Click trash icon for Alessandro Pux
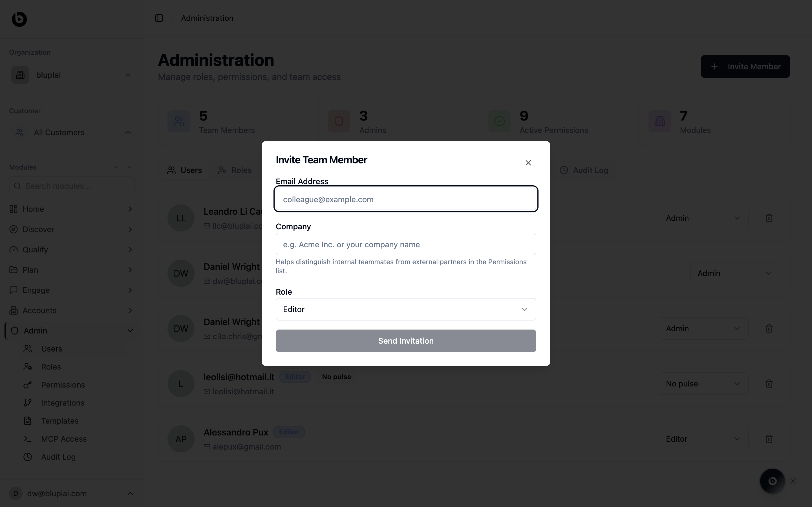Viewport: 812px width, 507px height. 769,439
